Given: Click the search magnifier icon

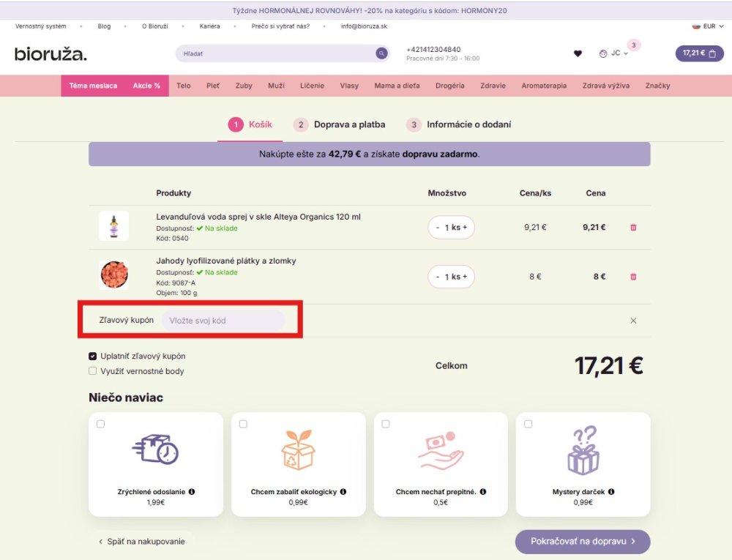Looking at the screenshot, I should click(381, 53).
